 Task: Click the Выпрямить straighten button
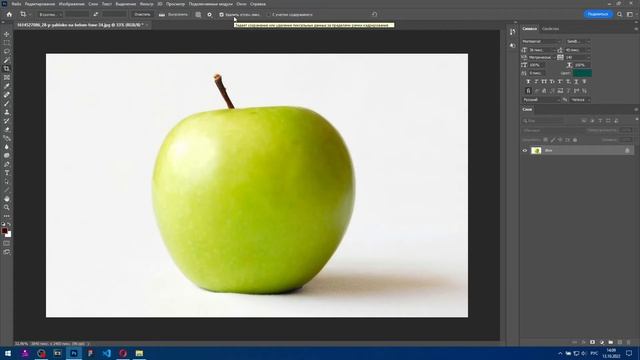(173, 14)
